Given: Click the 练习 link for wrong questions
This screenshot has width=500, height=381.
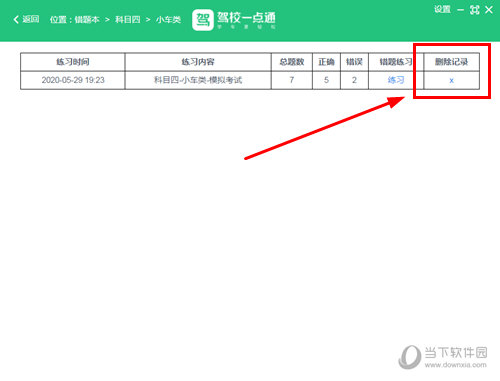Looking at the screenshot, I should tap(396, 80).
